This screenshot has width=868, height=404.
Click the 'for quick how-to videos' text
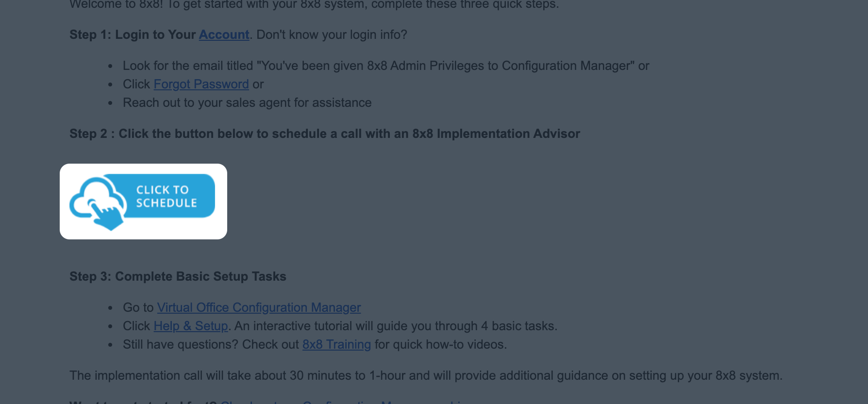tap(441, 344)
